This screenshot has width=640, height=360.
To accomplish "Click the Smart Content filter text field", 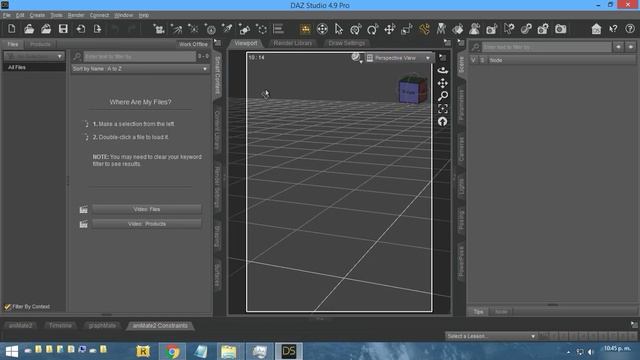I will click(x=140, y=56).
